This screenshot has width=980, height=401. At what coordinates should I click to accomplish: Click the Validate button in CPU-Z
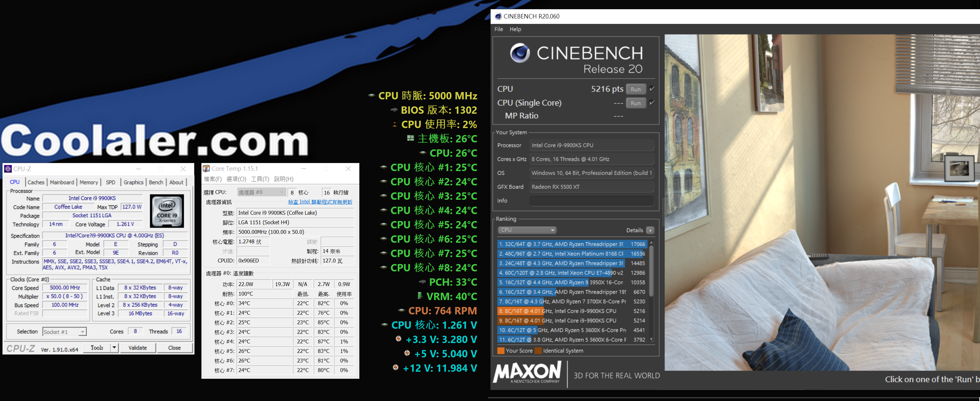[x=138, y=348]
